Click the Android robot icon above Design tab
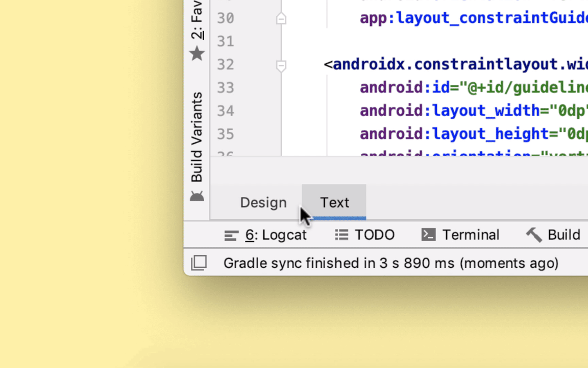 point(197,196)
